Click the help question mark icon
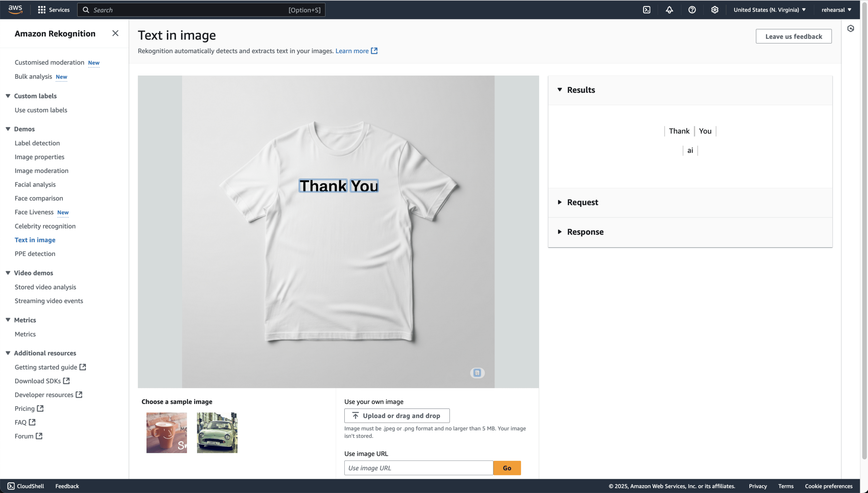The image size is (868, 493). pyautogui.click(x=692, y=10)
